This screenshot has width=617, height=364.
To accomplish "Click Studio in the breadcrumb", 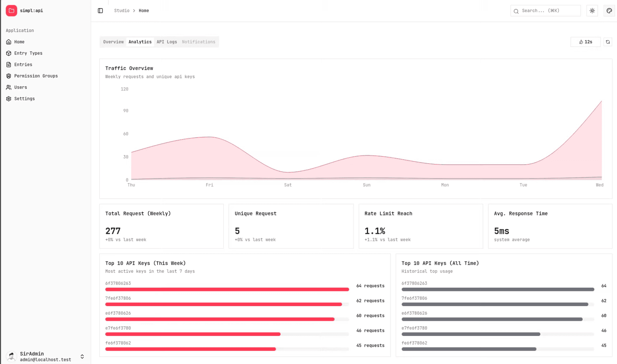I will point(122,11).
